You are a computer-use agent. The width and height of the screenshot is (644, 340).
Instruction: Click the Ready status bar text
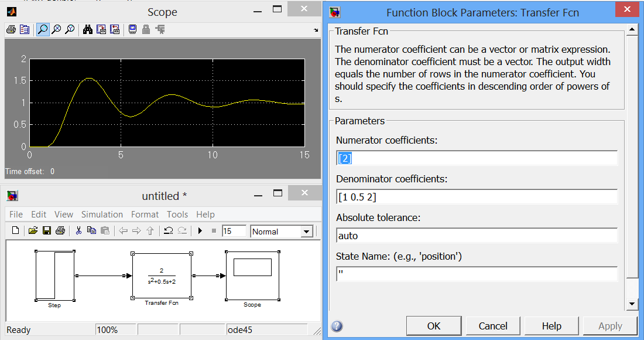click(x=19, y=329)
